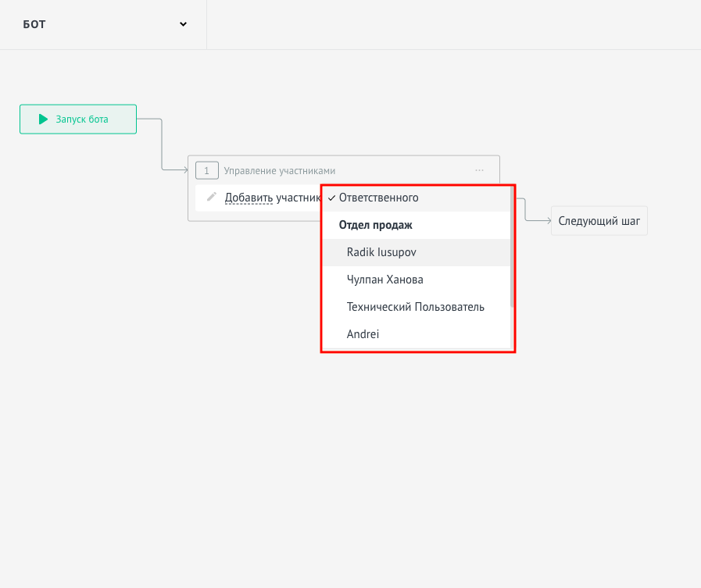Click the pencil edit icon
Viewport: 701px width, 588px height.
(212, 197)
